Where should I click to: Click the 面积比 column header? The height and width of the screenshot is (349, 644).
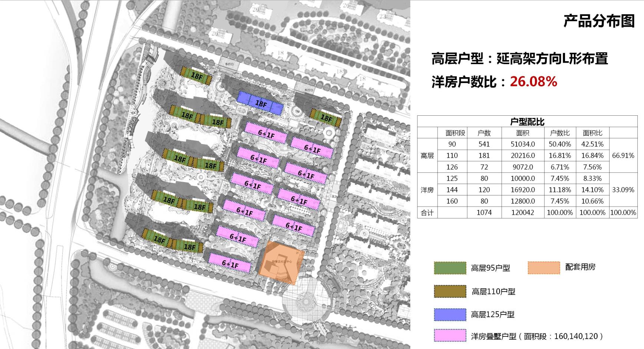point(592,133)
